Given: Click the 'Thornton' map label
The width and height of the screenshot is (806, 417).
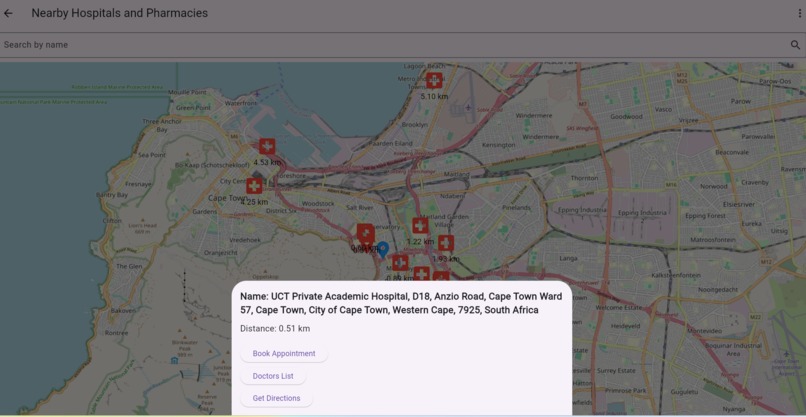Looking at the screenshot, I should point(584,178).
